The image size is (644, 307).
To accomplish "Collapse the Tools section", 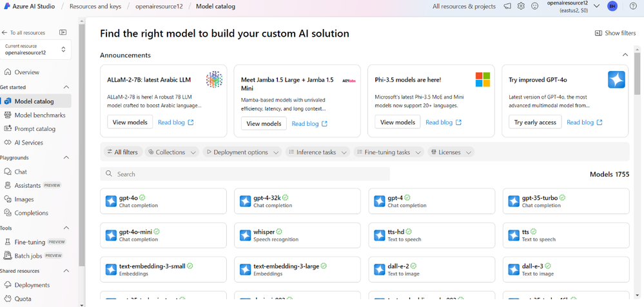I will point(66,228).
